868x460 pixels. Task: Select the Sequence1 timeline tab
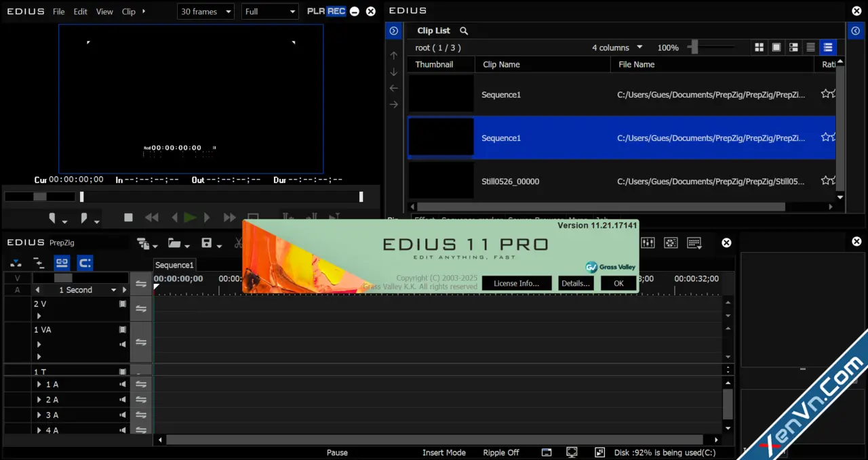(174, 265)
